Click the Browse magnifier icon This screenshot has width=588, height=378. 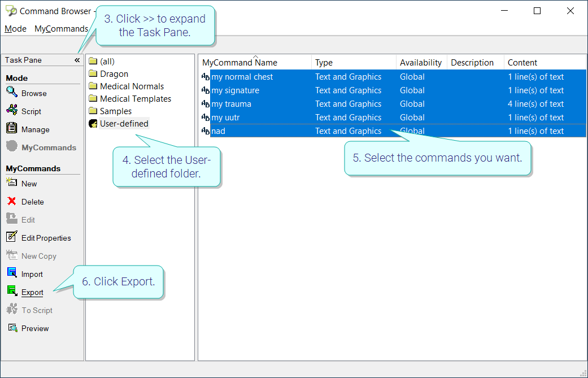tap(12, 92)
